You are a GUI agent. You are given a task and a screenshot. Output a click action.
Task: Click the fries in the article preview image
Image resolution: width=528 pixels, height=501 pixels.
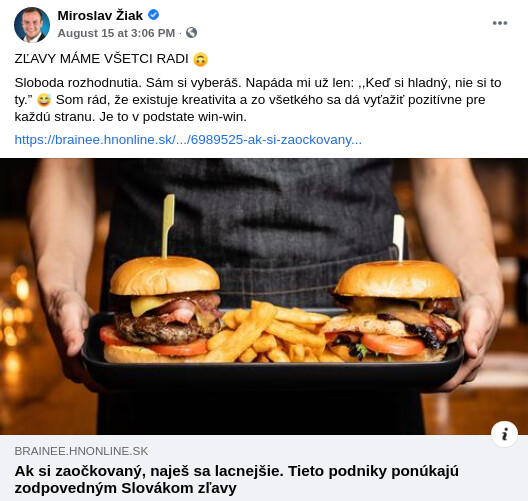coord(269,332)
